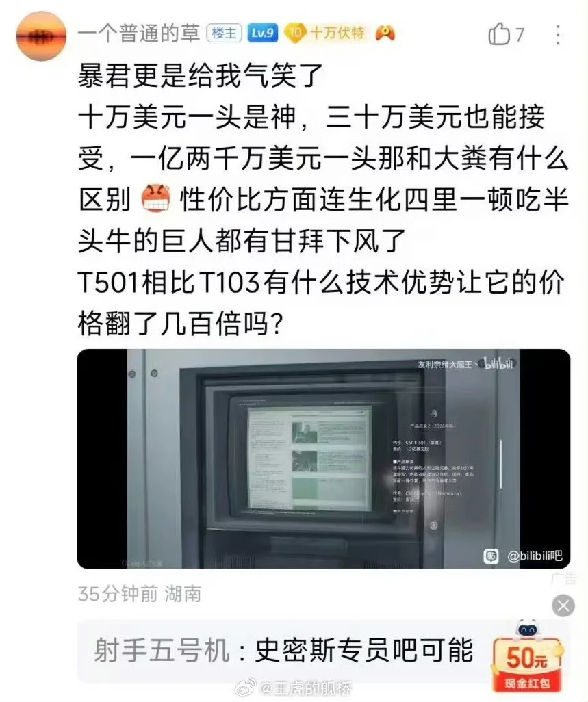Open username 一个普通的草 profile
The height and width of the screenshot is (702, 588).
pyautogui.click(x=138, y=34)
